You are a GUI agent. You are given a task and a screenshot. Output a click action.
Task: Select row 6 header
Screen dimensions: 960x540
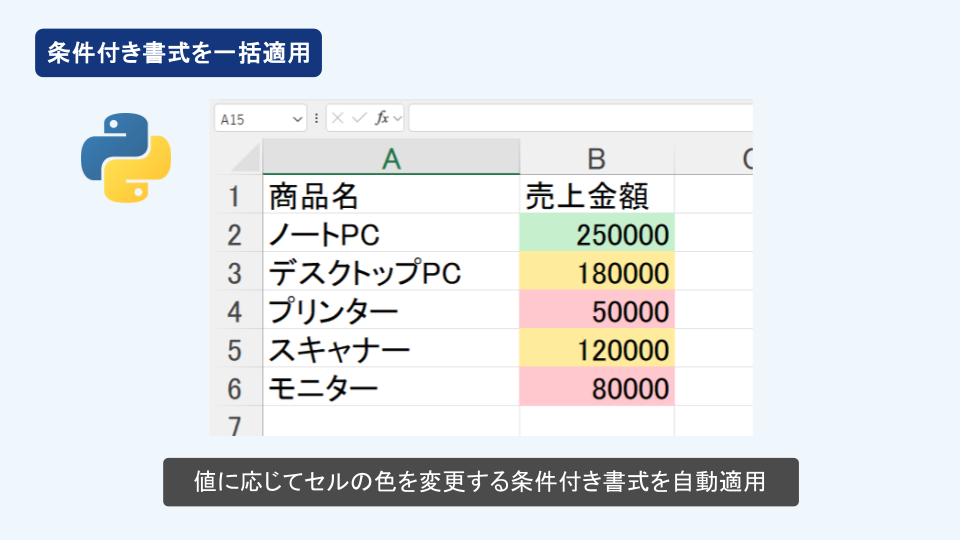236,387
